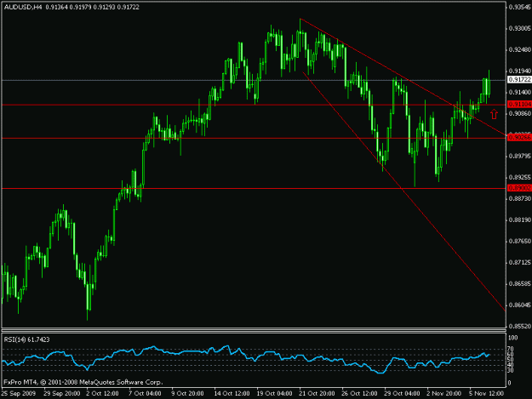
Task: Click the 25 Sep 2009 date label
Action: point(19,394)
